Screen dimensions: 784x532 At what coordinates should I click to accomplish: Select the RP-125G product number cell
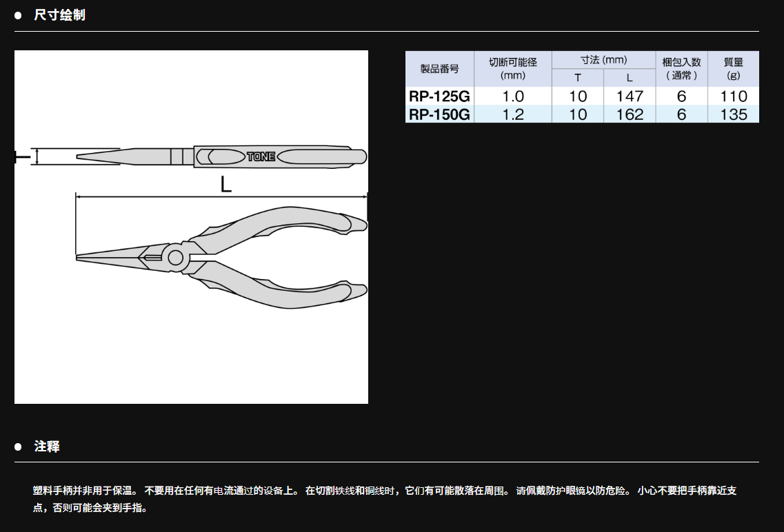439,96
